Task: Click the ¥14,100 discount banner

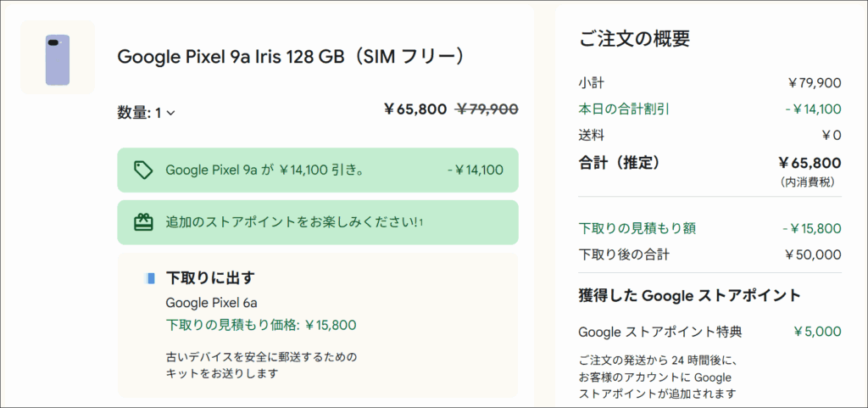Action: pyautogui.click(x=318, y=170)
